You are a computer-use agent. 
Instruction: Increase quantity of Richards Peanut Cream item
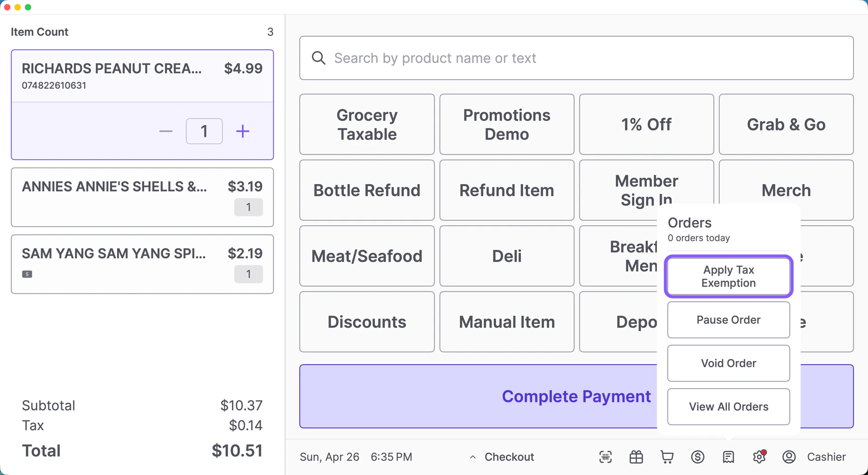242,131
